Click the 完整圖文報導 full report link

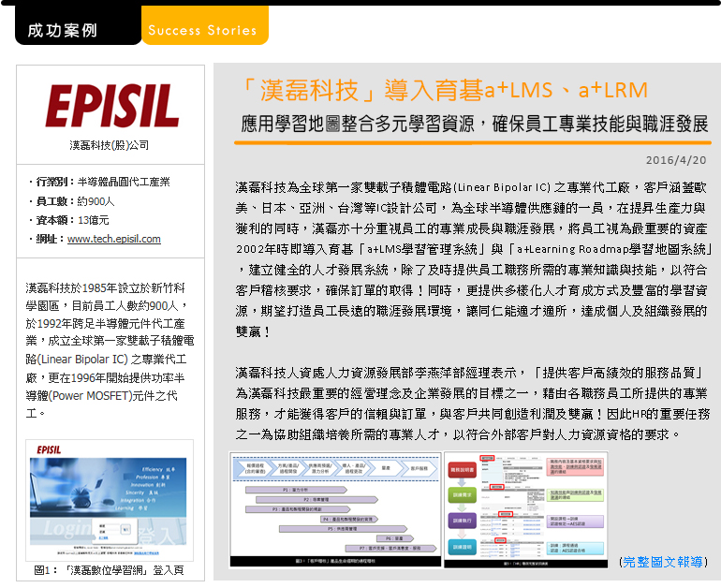(x=663, y=562)
